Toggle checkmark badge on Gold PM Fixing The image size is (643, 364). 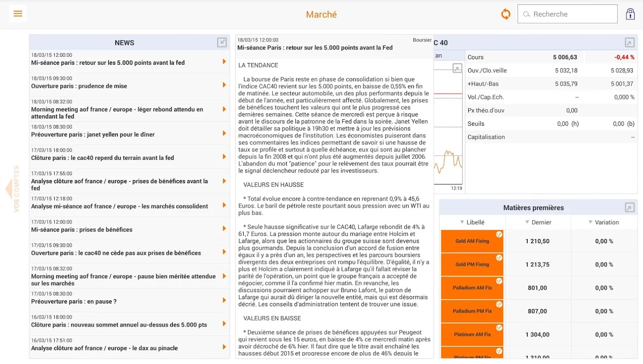tap(499, 258)
